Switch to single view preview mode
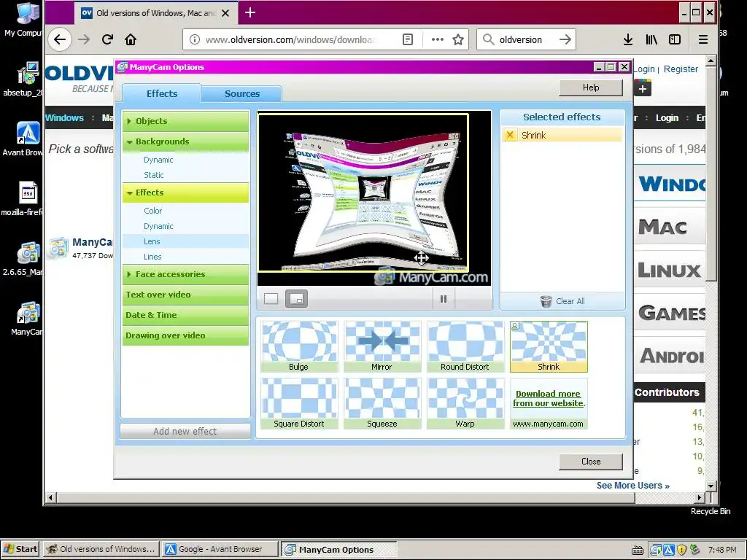Screen dimensions: 747x560 click(x=271, y=299)
